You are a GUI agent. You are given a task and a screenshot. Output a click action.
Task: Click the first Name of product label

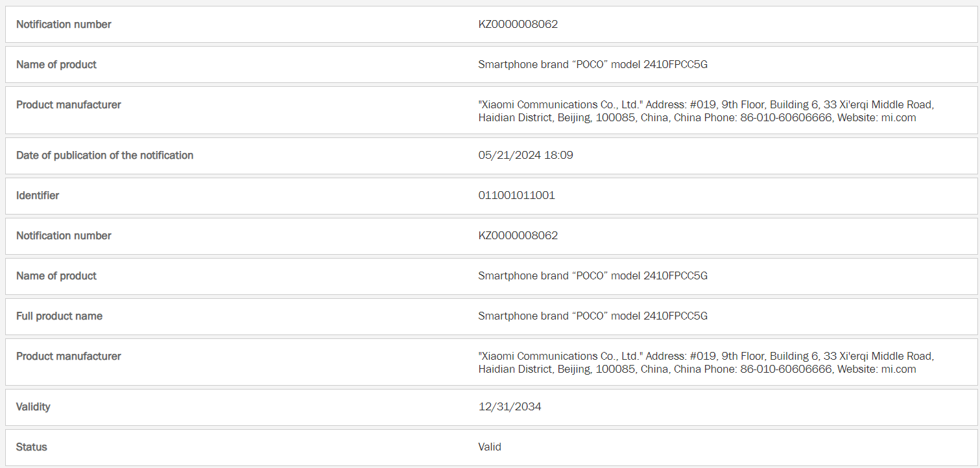pos(56,65)
